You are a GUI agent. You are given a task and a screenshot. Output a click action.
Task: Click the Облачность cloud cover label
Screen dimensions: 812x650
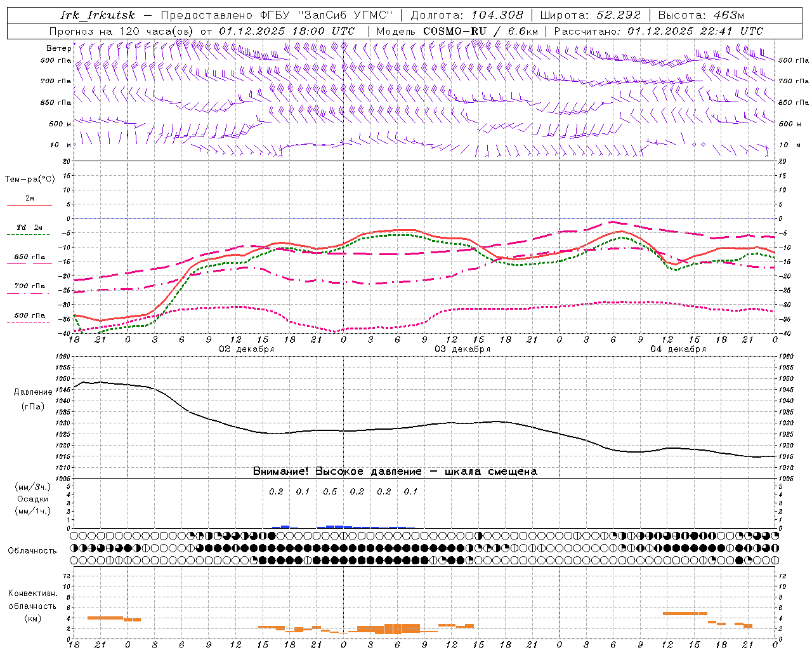pyautogui.click(x=32, y=550)
